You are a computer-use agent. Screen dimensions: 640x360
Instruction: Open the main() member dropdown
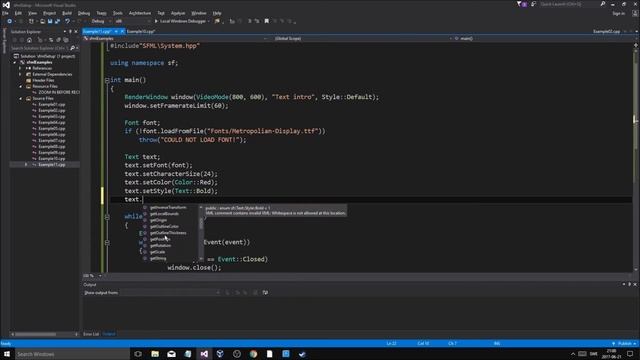[543, 38]
